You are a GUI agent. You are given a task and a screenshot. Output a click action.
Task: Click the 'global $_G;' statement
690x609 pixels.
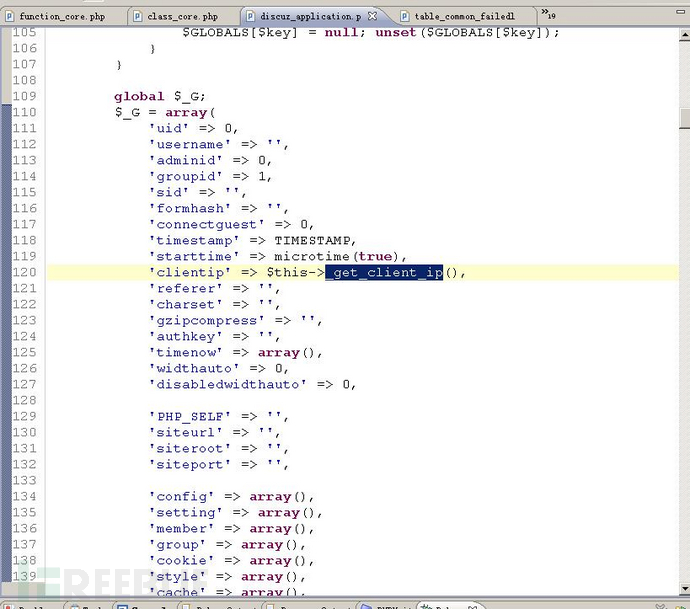pos(160,96)
